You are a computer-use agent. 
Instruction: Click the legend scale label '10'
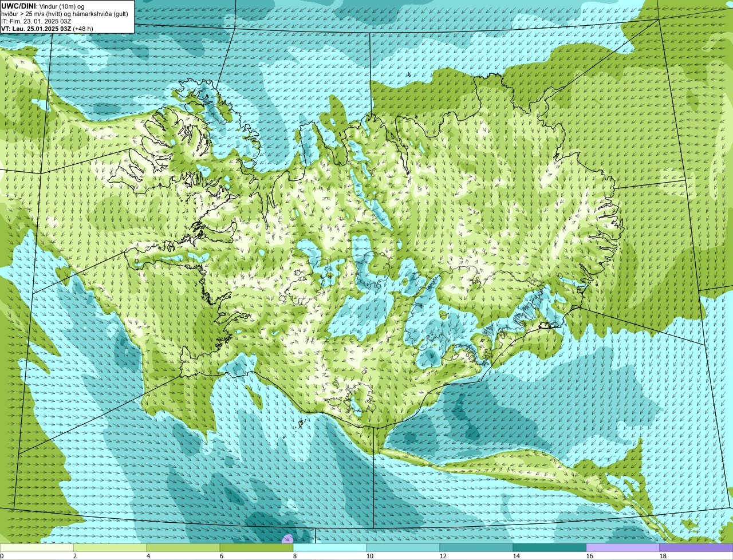click(370, 556)
